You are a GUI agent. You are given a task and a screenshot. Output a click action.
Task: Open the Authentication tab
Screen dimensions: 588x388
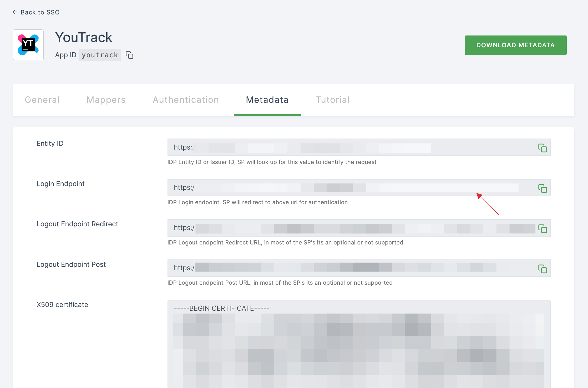186,100
